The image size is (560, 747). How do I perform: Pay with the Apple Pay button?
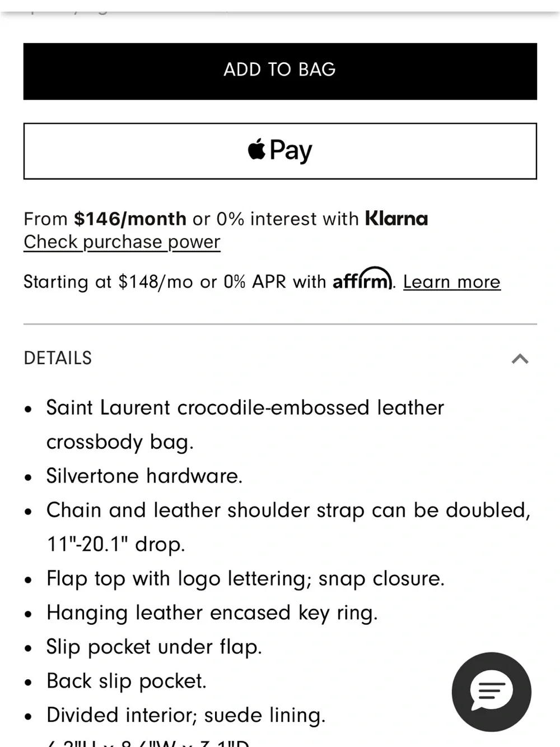pos(280,151)
